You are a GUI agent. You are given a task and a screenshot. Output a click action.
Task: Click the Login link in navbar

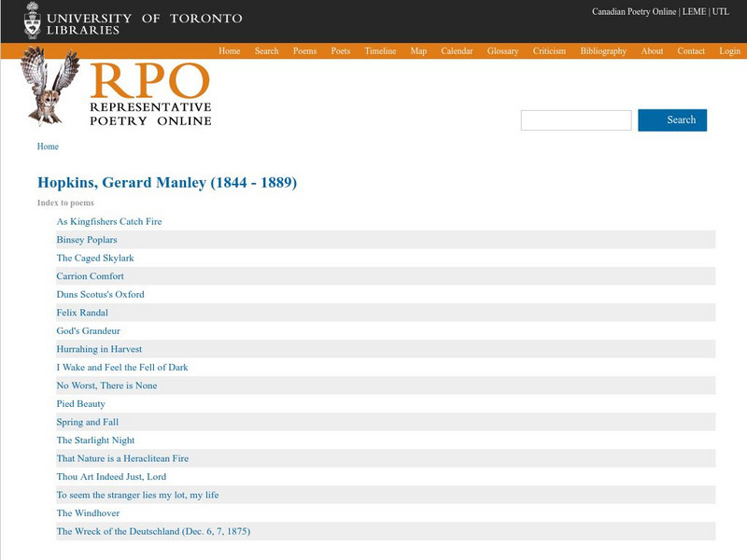pos(729,51)
